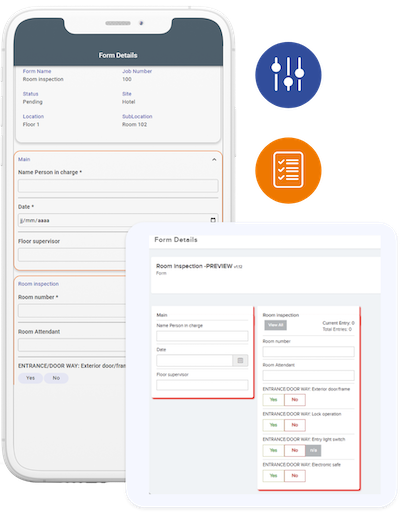
Task: Focus the Date field in preview panel
Action: click(194, 360)
